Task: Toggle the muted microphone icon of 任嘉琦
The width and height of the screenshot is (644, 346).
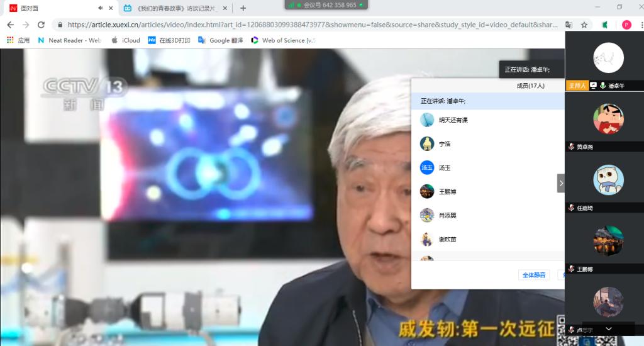Action: (571, 208)
